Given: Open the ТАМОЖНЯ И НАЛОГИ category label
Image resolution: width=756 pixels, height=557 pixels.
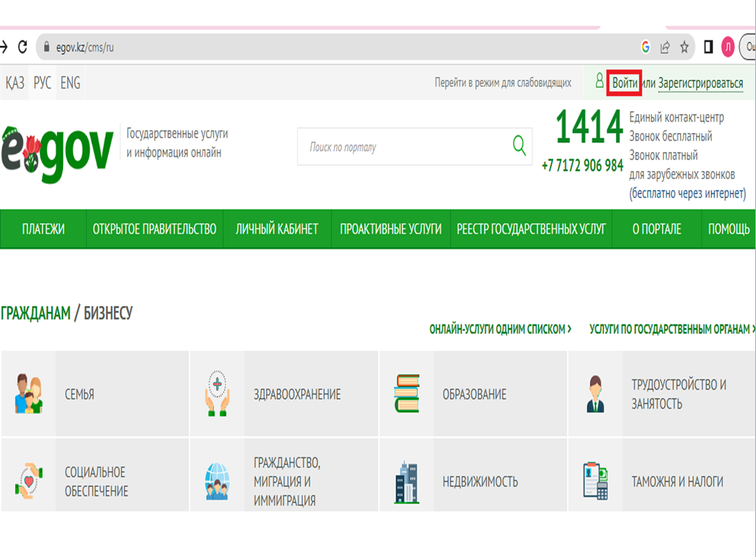Looking at the screenshot, I should click(x=678, y=481).
